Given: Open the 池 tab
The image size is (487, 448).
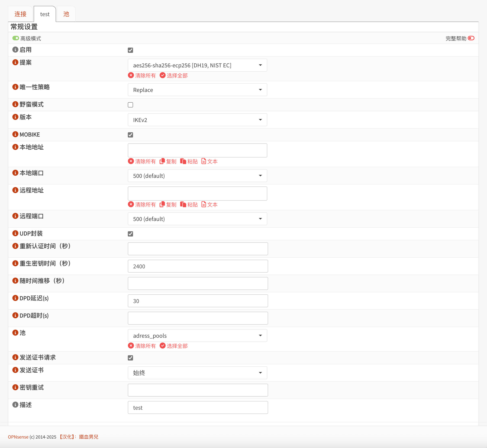Looking at the screenshot, I should 66,14.
